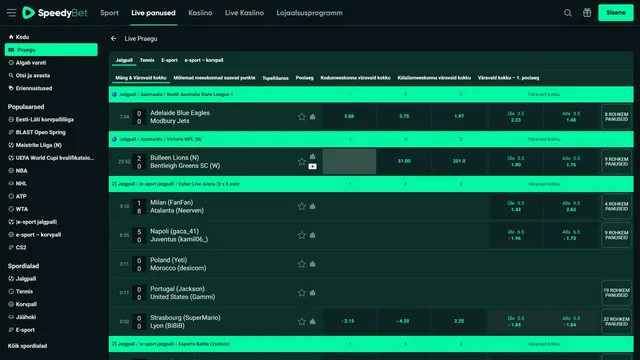Open statistics icon for Poland (Yeti)
Viewport: 640px width, 360px height.
tap(313, 264)
